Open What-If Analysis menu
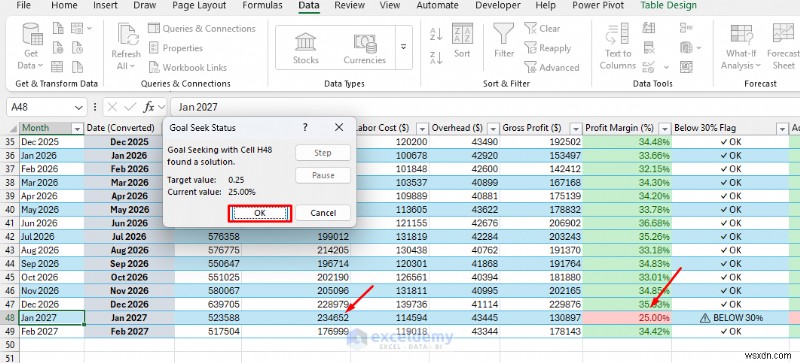This screenshot has width=800, height=363. (x=741, y=47)
